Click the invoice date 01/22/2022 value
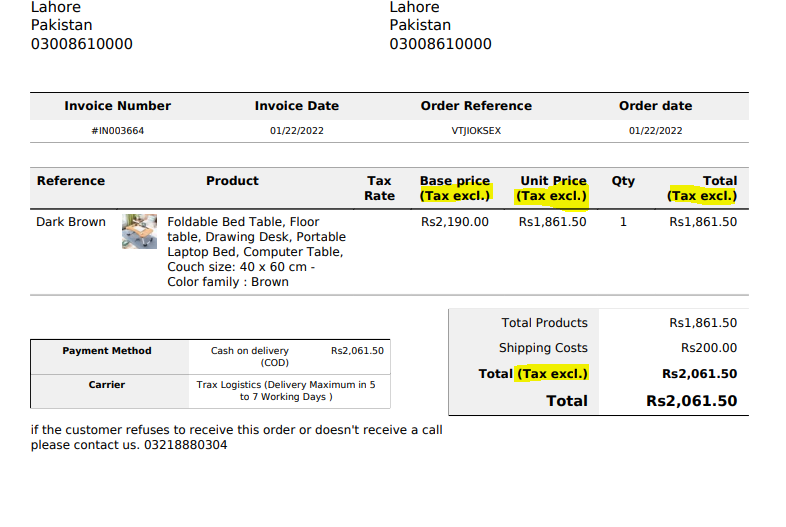Viewport: 786px width, 527px height. pyautogui.click(x=297, y=131)
